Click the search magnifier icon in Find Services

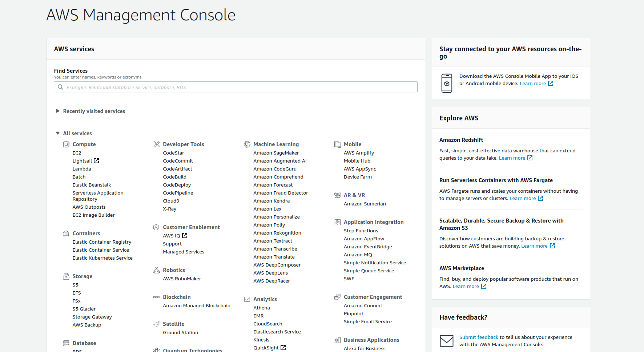(60, 87)
